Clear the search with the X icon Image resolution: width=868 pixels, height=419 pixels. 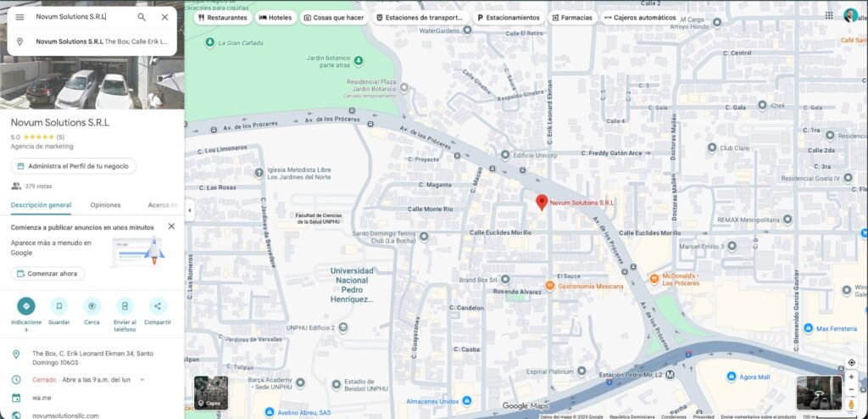(x=165, y=17)
